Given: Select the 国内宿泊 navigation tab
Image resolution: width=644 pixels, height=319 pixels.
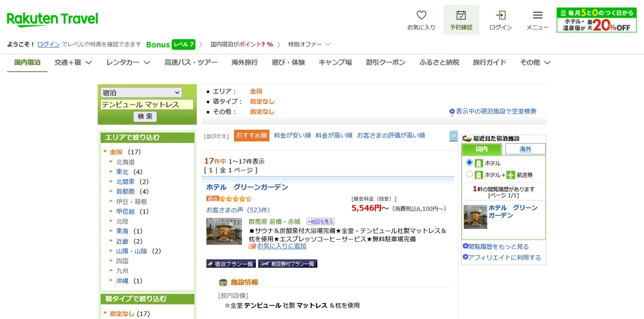Looking at the screenshot, I should pos(27,62).
